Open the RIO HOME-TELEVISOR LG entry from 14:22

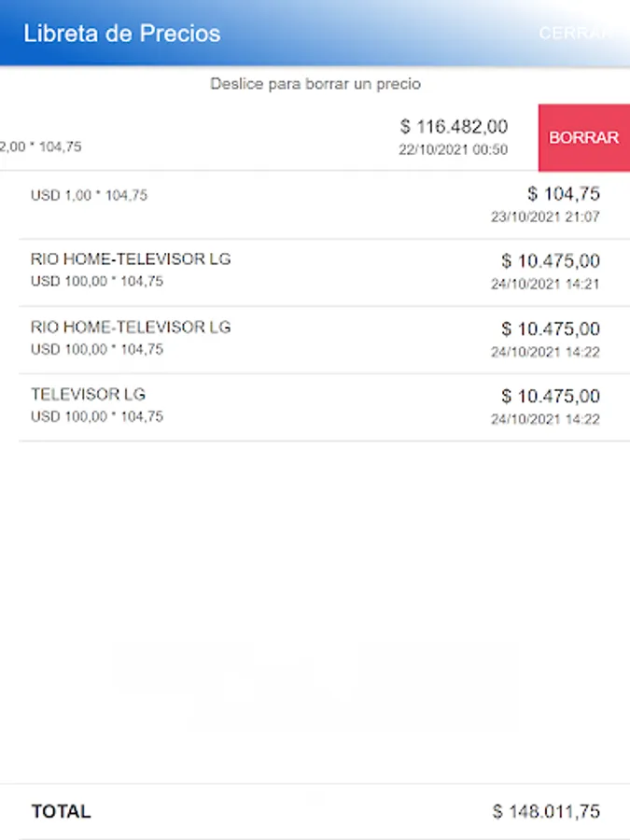[x=131, y=327]
